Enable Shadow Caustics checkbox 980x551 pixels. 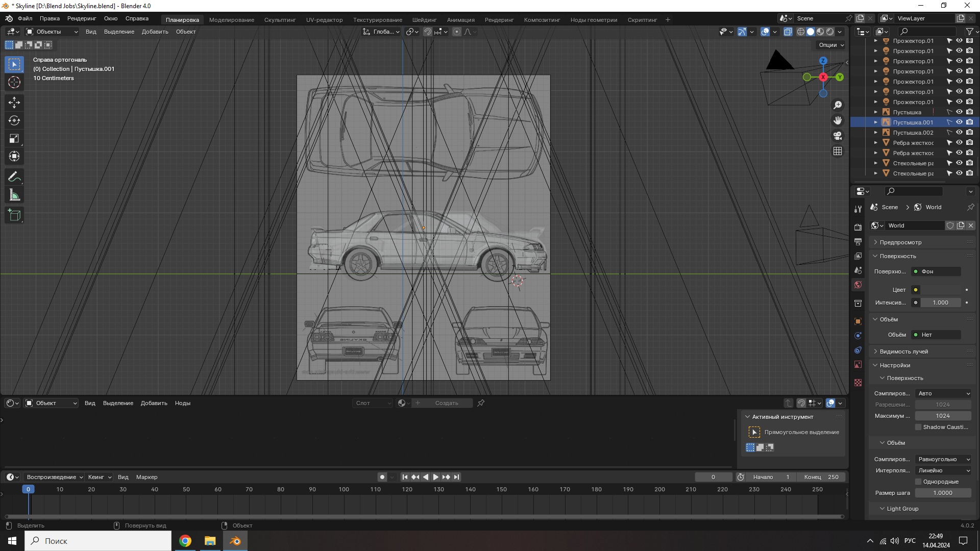click(x=918, y=427)
